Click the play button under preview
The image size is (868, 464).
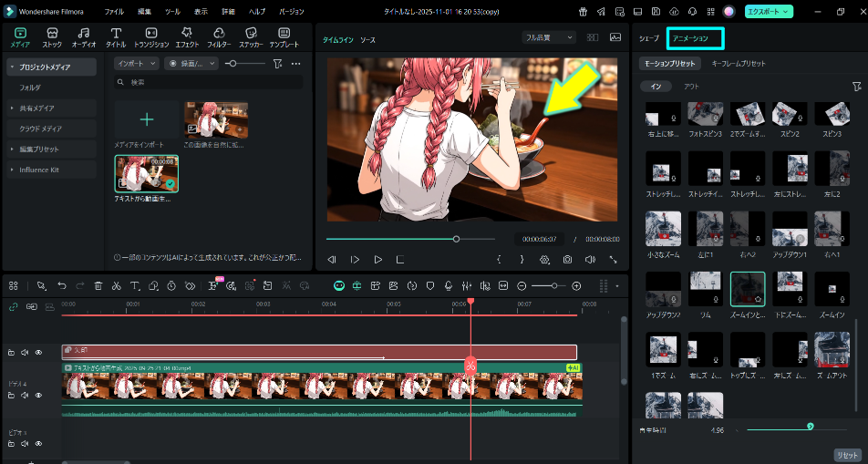[x=378, y=259]
